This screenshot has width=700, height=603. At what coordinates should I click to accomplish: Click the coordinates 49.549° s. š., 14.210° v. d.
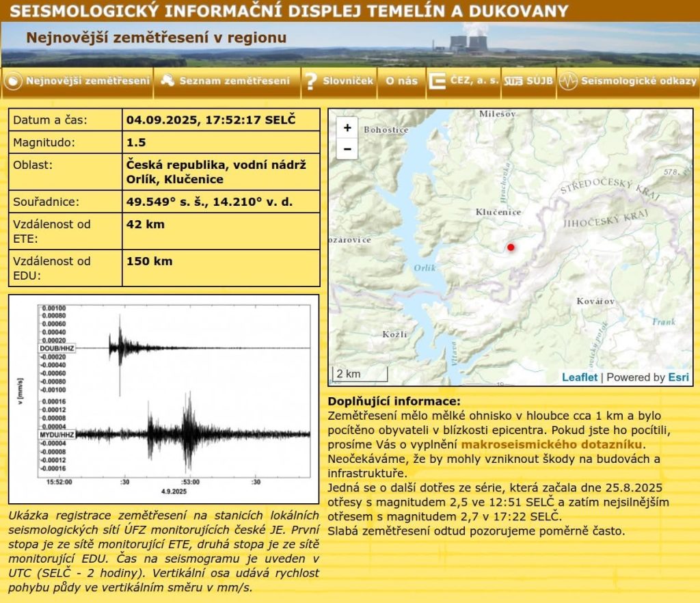click(x=209, y=202)
